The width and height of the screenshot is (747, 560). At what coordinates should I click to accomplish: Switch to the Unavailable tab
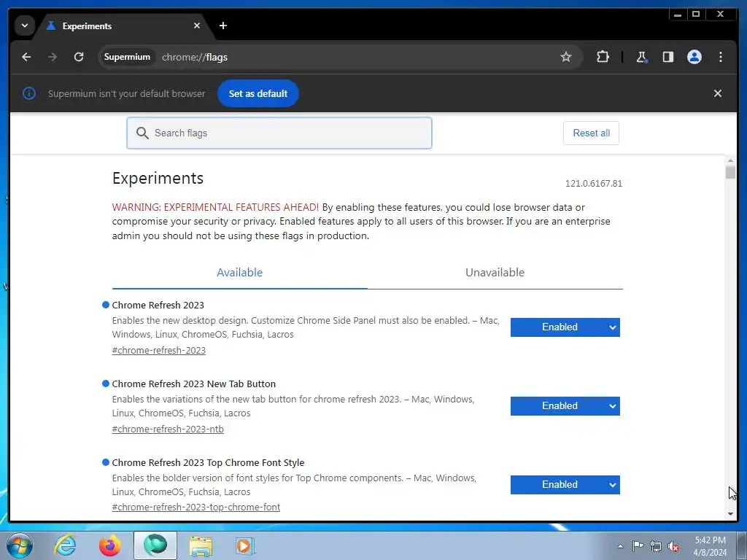(495, 273)
